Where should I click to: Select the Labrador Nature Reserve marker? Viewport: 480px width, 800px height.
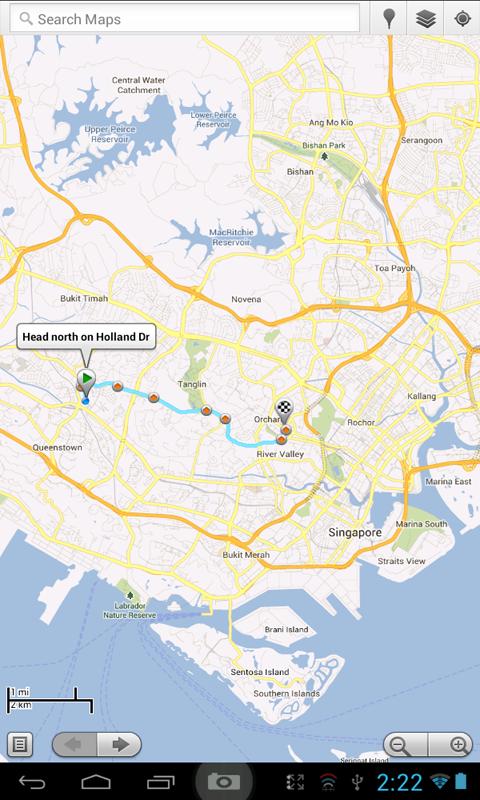coord(130,595)
